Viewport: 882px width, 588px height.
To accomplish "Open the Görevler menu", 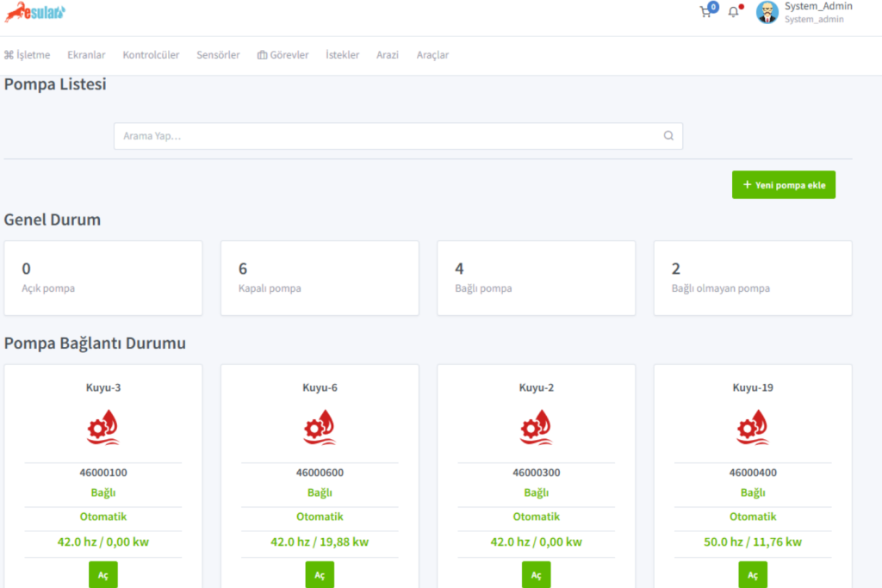I will point(283,55).
